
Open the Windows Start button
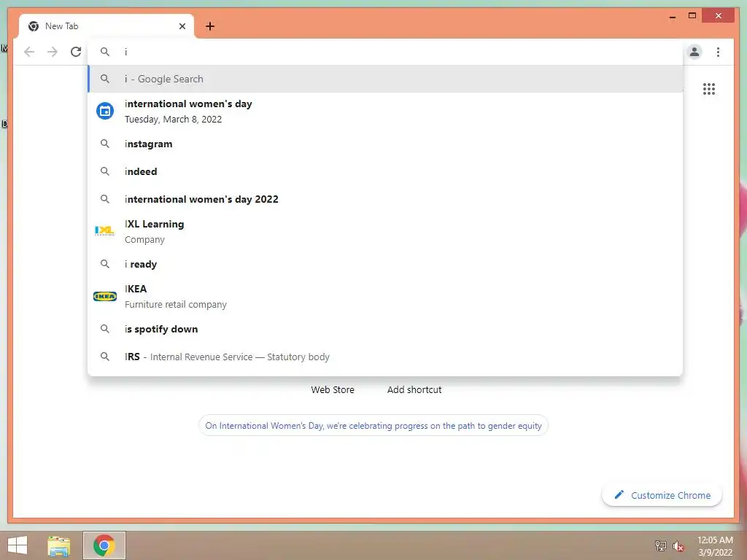(x=18, y=545)
